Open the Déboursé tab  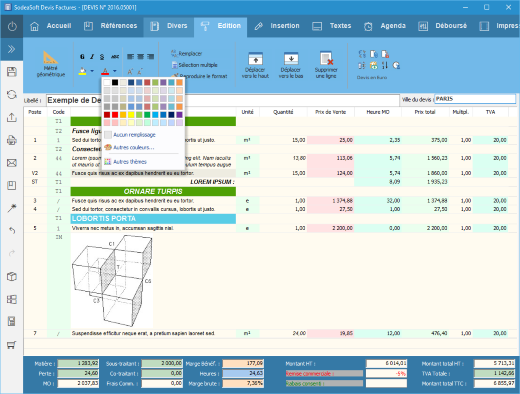442,26
